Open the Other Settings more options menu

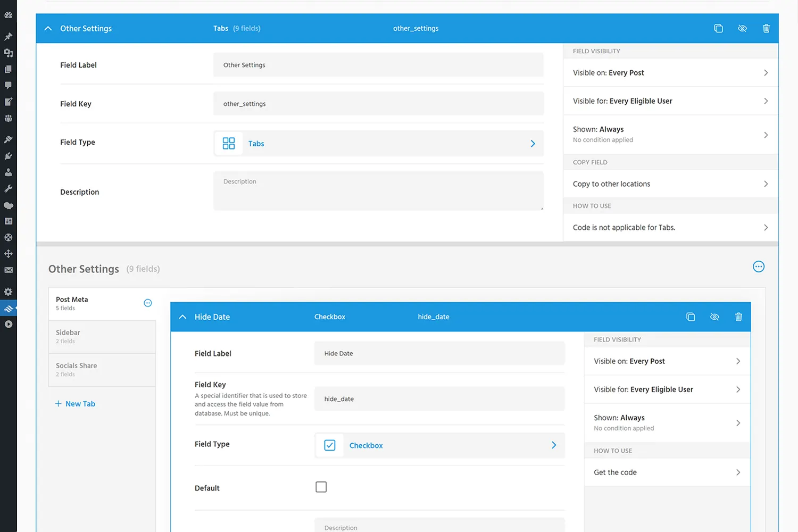click(759, 267)
